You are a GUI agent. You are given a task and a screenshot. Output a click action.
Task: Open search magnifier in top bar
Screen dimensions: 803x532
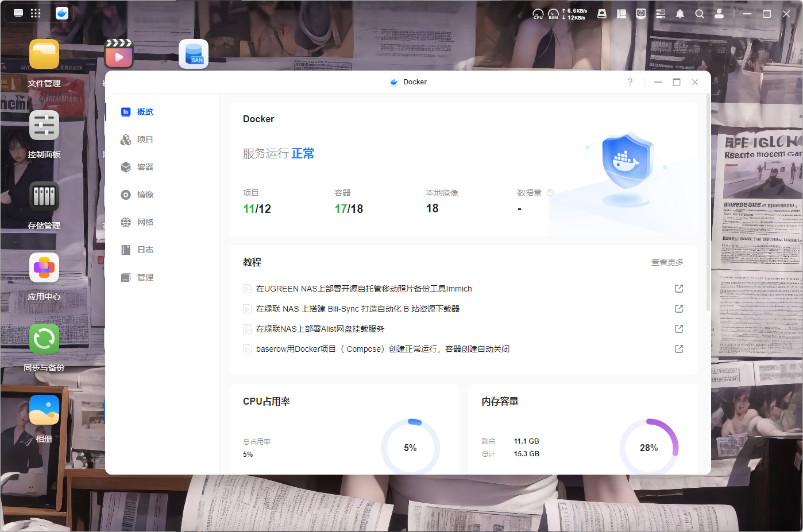coord(700,14)
